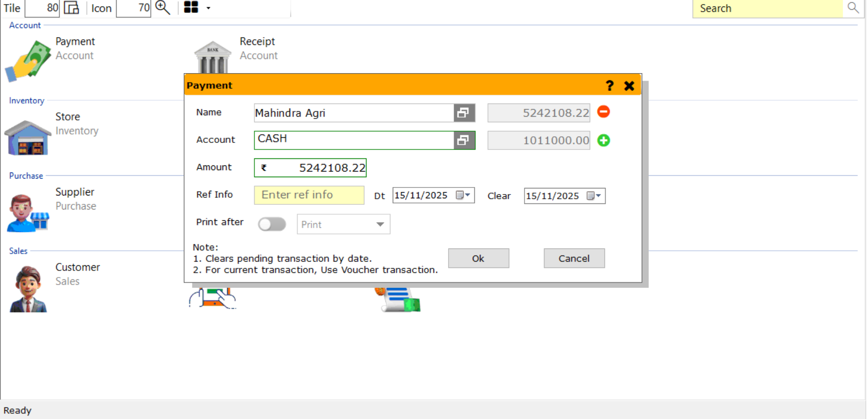
Task: Click the Name field with Mahindra Agri
Action: pos(354,113)
